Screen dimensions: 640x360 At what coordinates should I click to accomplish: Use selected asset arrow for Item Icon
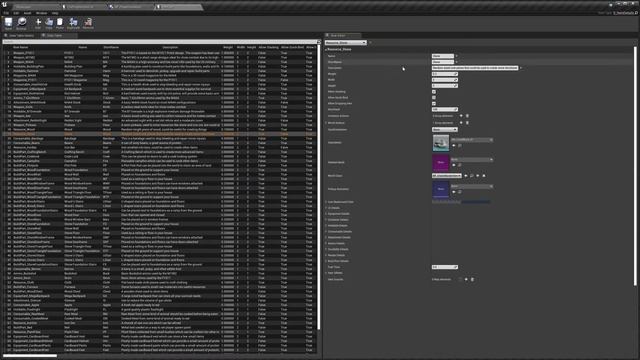454,145
